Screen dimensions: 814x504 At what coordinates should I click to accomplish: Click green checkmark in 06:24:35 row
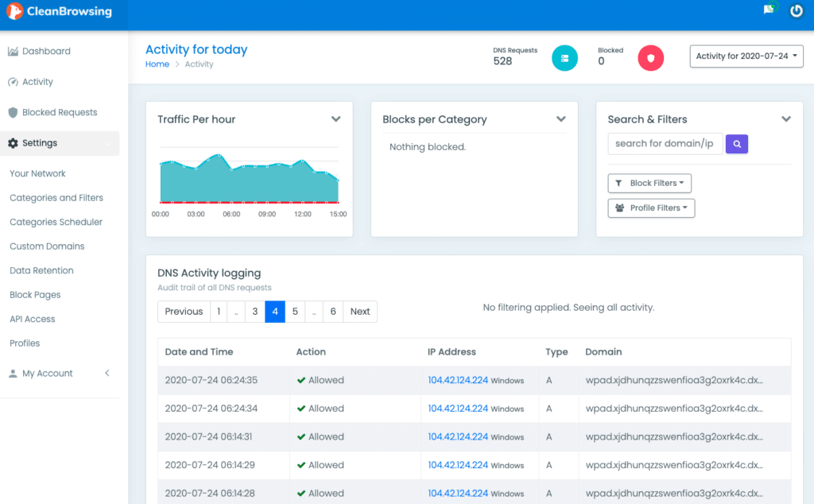click(x=301, y=381)
